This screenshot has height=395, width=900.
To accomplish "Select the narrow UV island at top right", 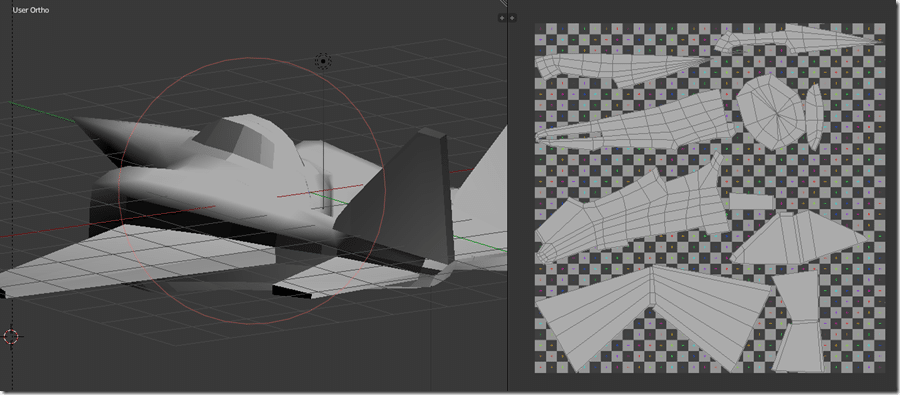I will (798, 39).
